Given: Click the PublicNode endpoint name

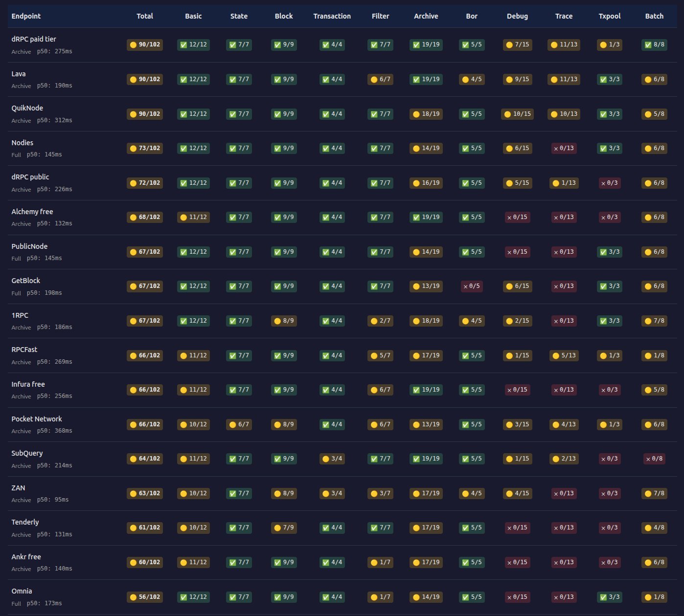Looking at the screenshot, I should click(29, 246).
